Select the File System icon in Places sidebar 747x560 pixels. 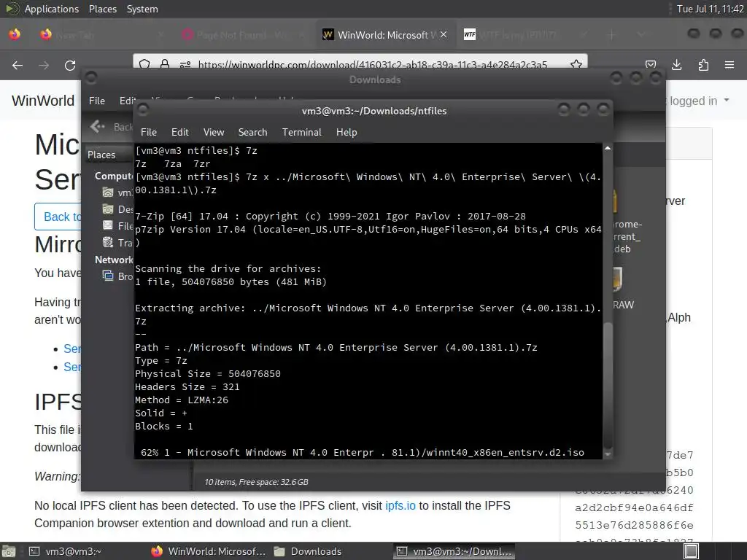[108, 225]
